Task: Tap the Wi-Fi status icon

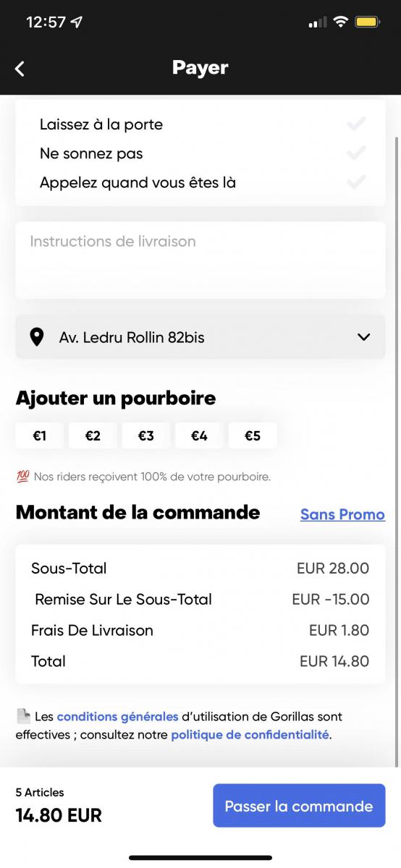Action: coord(340,22)
